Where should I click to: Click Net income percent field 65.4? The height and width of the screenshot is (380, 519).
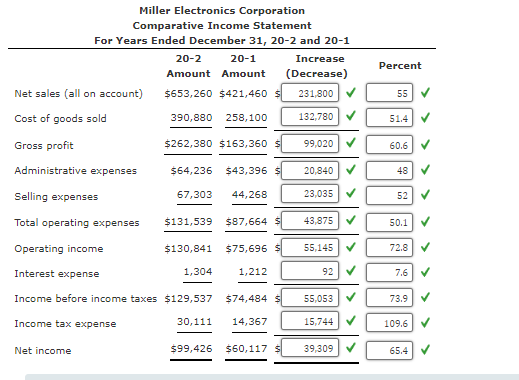coord(389,350)
